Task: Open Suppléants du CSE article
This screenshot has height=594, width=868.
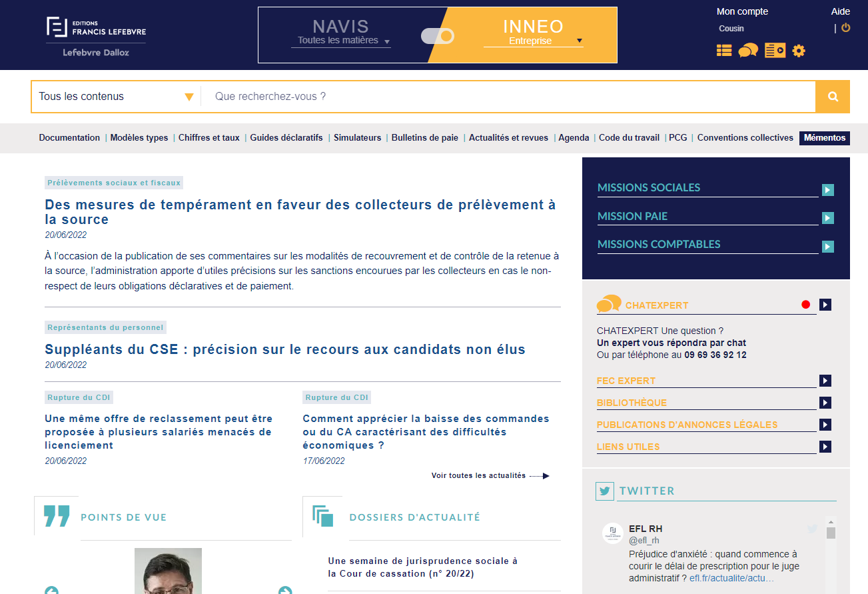Action: (x=285, y=349)
